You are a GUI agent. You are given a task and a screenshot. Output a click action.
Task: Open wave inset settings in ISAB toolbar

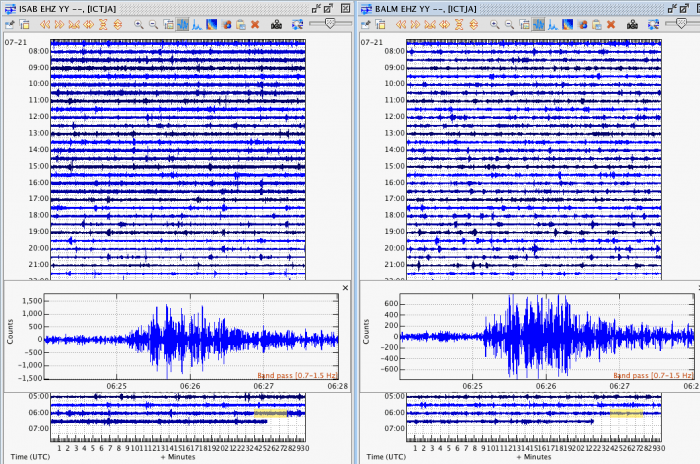168,25
